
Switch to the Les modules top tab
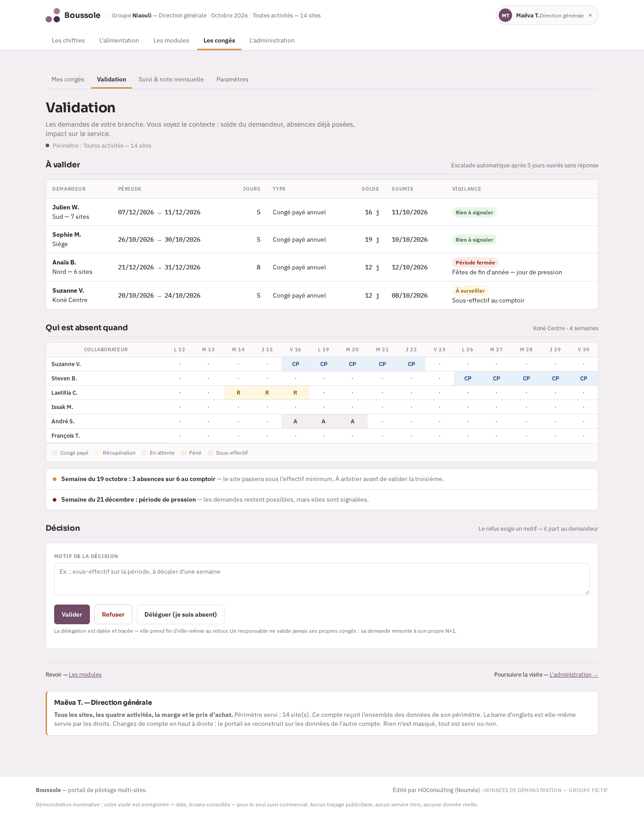pos(171,40)
